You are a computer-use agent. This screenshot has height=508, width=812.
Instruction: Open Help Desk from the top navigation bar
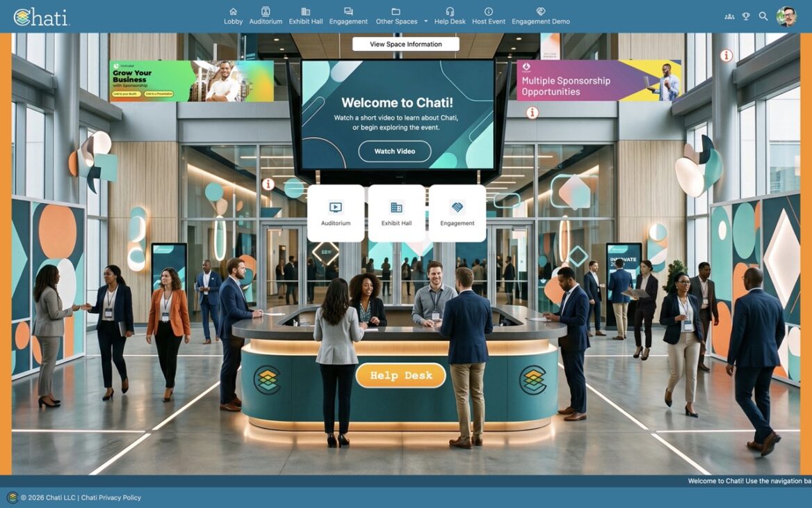click(x=450, y=16)
